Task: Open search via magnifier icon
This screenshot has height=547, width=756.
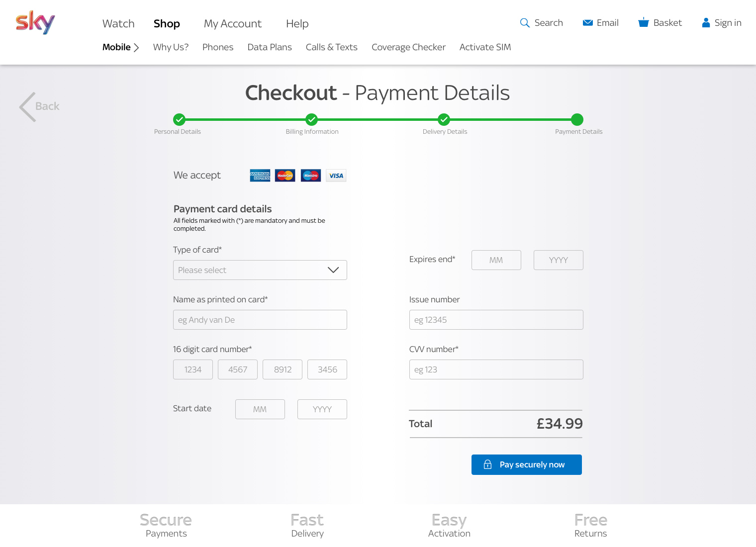Action: tap(525, 23)
